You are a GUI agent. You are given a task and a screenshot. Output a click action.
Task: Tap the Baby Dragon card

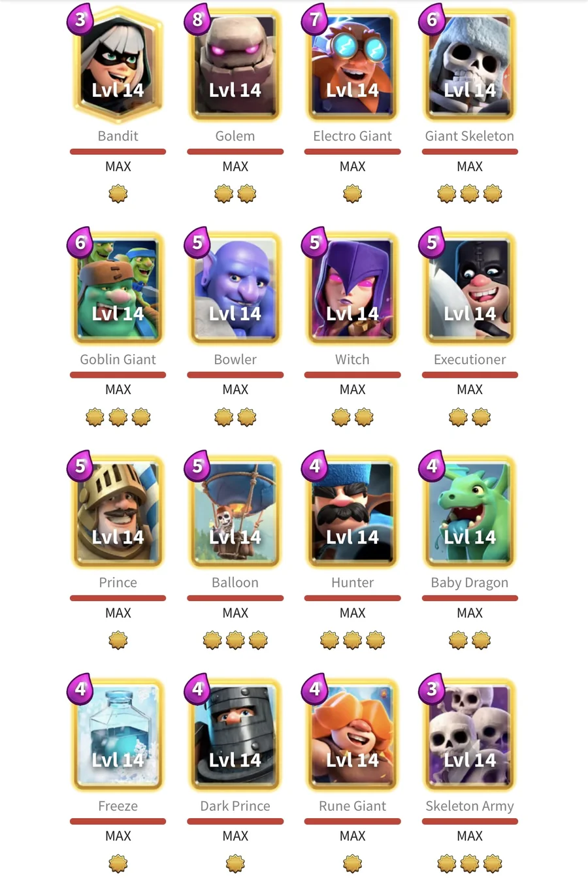tap(470, 512)
